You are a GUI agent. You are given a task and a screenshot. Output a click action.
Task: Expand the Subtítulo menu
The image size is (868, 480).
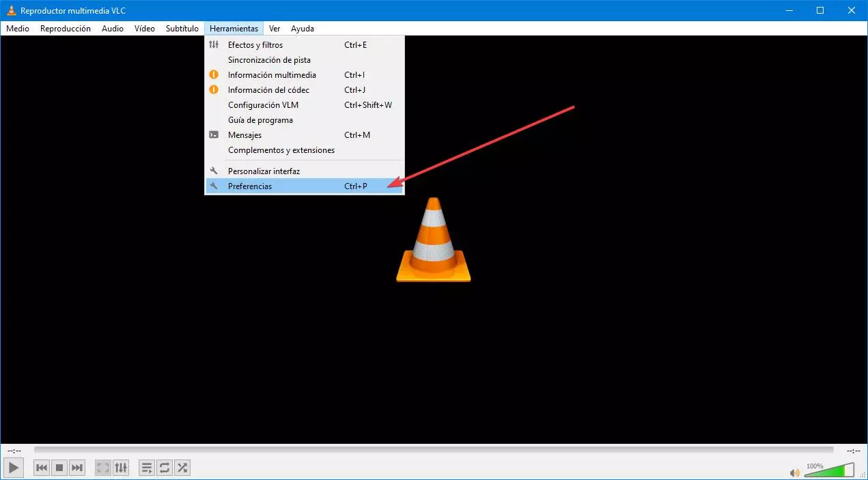coord(182,29)
